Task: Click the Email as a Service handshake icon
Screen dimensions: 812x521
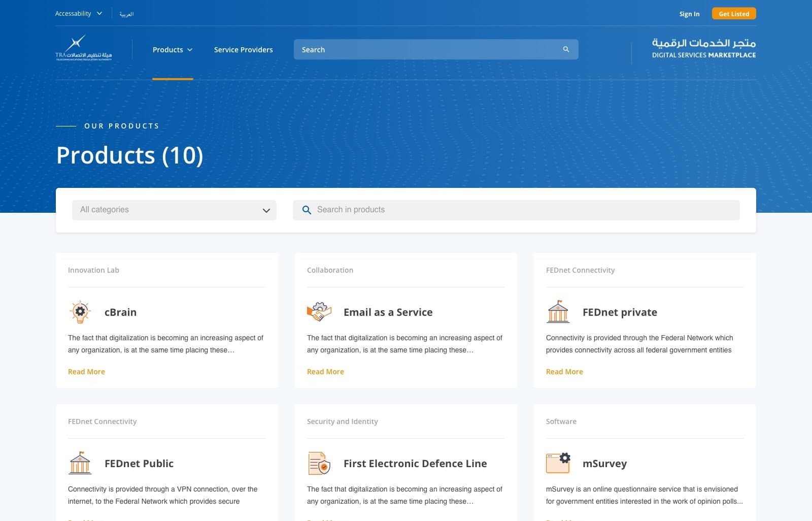Action: (319, 312)
